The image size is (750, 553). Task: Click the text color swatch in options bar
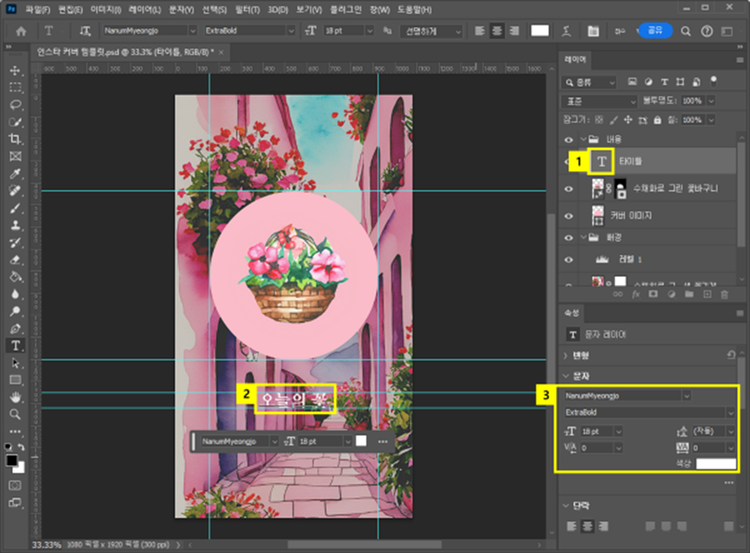pyautogui.click(x=540, y=31)
